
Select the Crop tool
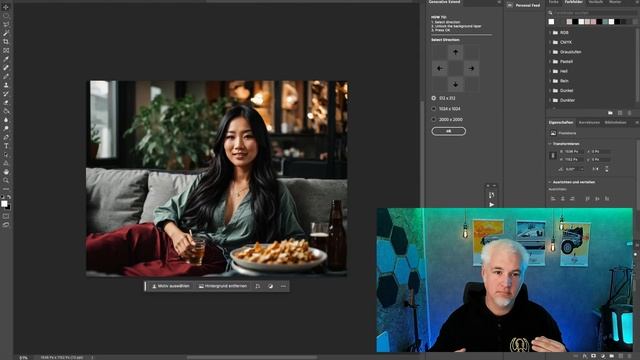(x=6, y=42)
